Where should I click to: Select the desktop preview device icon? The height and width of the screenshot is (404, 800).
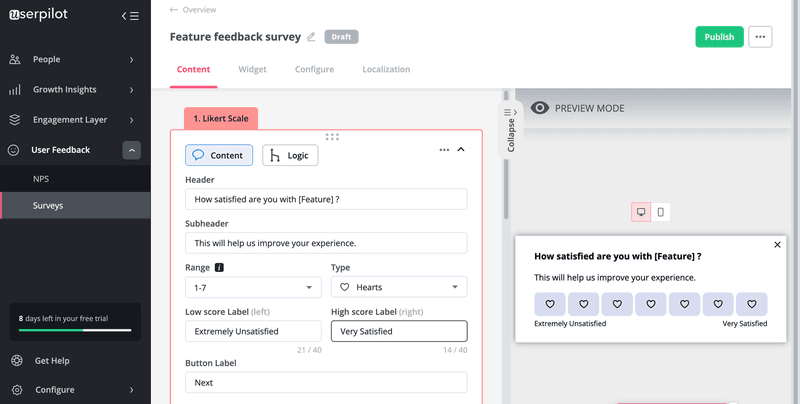coord(641,212)
